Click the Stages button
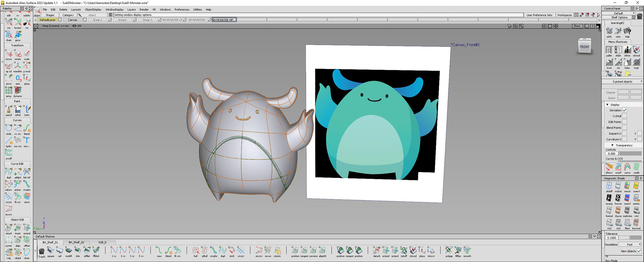This screenshot has height=262, width=644. tap(50, 15)
